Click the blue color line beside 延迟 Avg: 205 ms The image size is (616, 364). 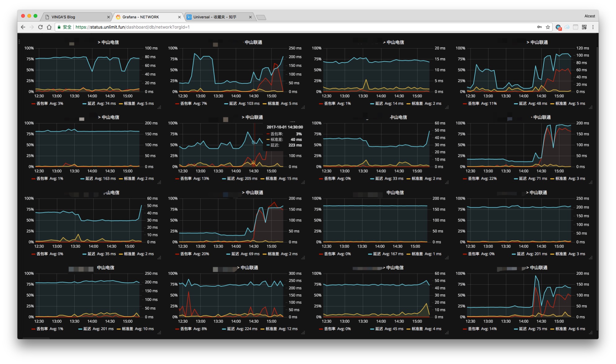pyautogui.click(x=224, y=179)
